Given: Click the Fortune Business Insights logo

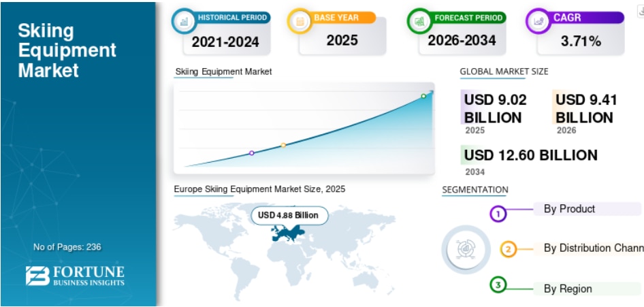Looking at the screenshot, I should coord(75,276).
